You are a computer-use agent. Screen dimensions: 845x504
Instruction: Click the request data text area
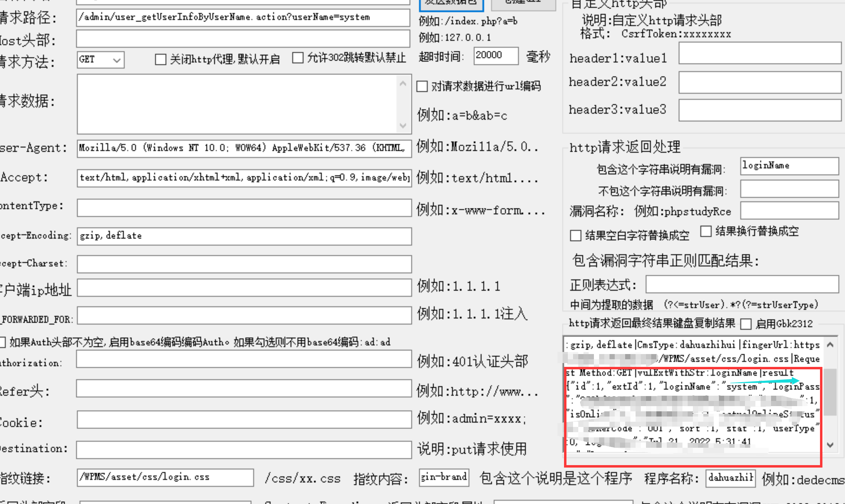(237, 104)
